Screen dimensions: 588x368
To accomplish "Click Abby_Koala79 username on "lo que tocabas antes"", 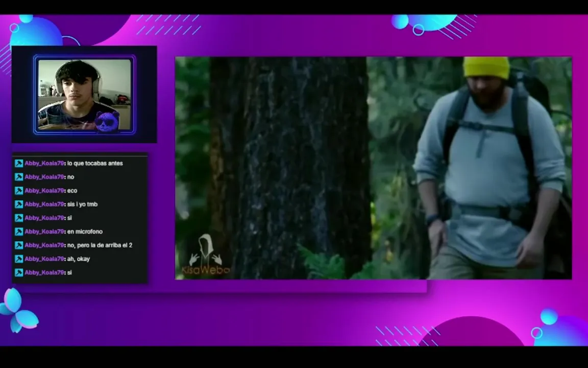I will 44,164.
